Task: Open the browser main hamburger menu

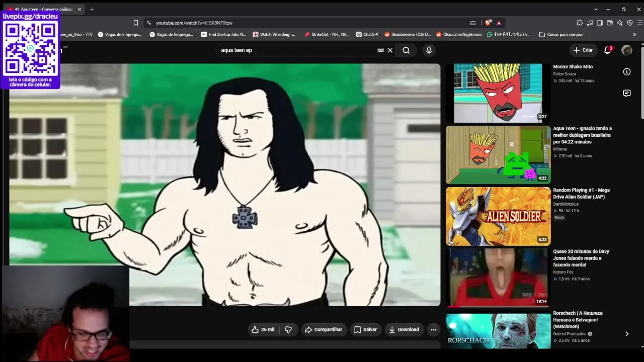Action: click(640, 23)
